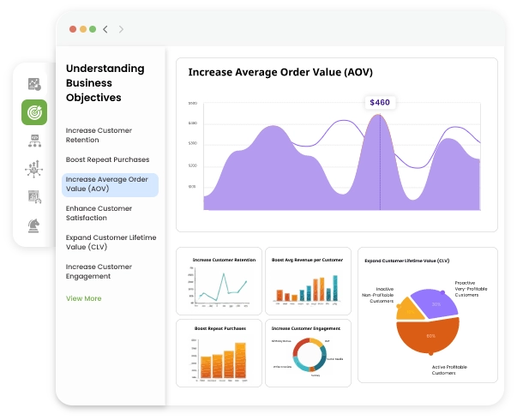Select Enhance Customer Satisfaction menu item
Viewport: 517px width, 420px height.
[x=99, y=213]
